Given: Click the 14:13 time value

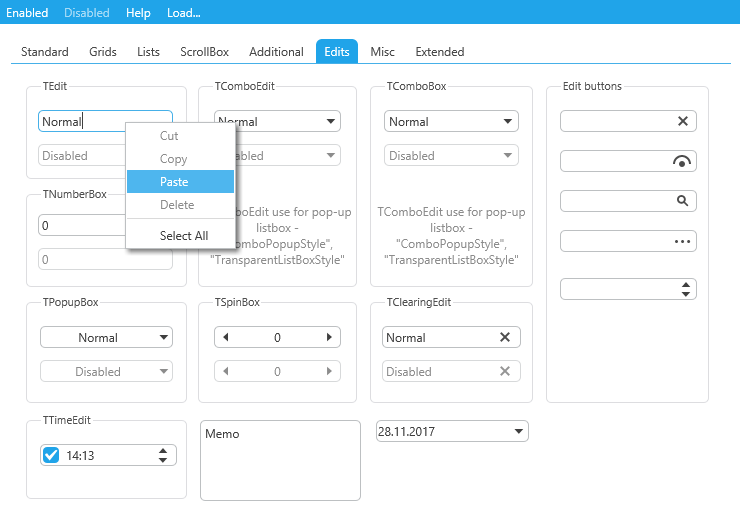Looking at the screenshot, I should pyautogui.click(x=80, y=456).
